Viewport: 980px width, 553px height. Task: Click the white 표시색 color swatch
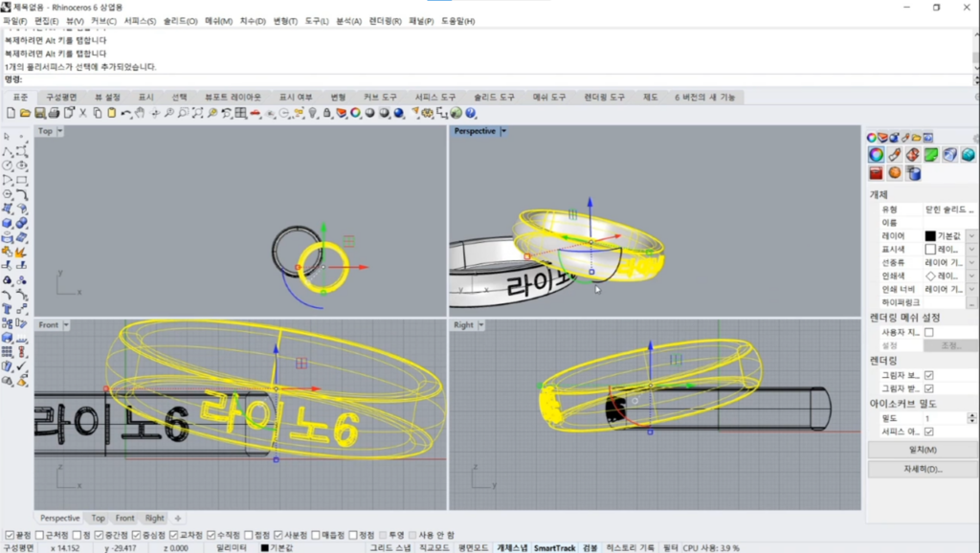(930, 250)
